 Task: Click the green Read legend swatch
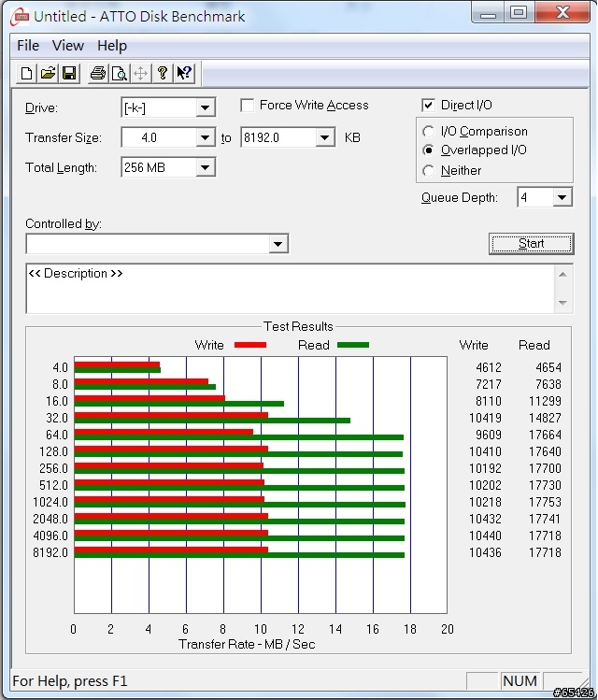click(x=353, y=345)
